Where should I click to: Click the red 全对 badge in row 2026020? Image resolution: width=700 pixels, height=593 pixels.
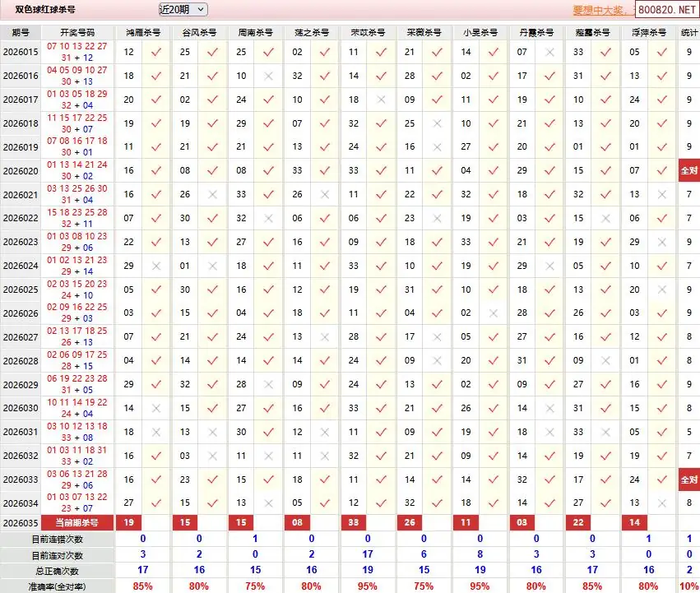coord(688,171)
